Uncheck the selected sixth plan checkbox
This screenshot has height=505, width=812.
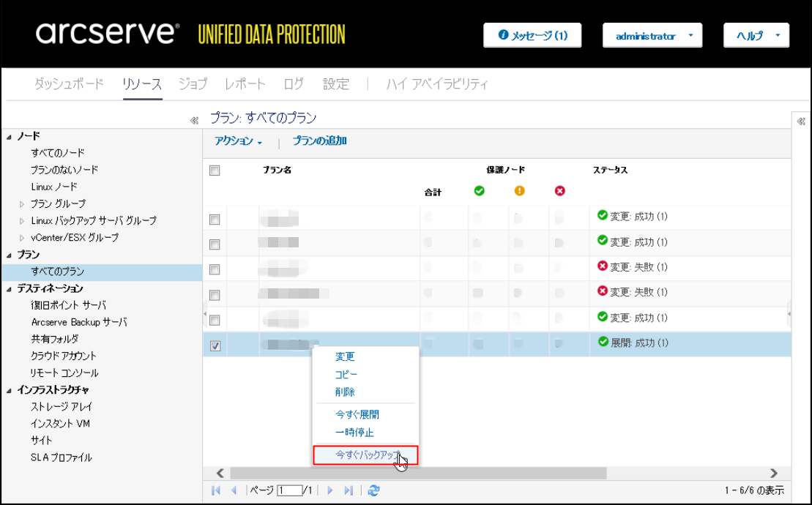[x=215, y=345]
